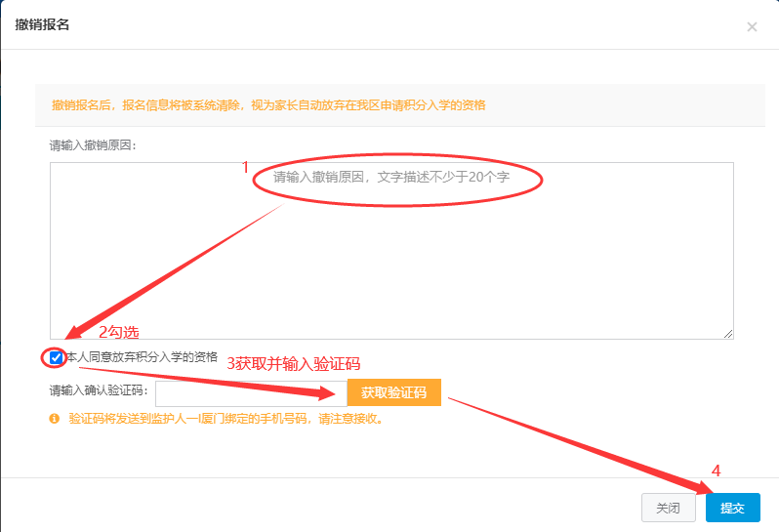The image size is (779, 532).
Task: Click the 关闭 button in the footer
Action: (668, 508)
